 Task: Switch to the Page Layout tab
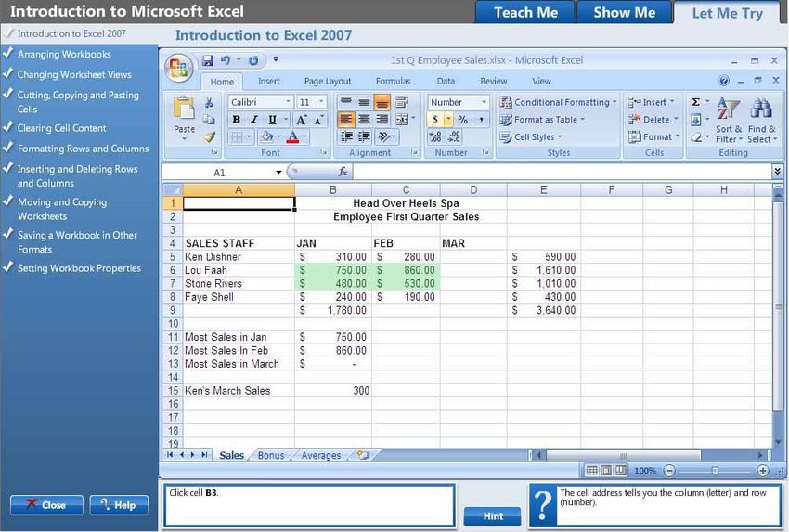coord(328,81)
